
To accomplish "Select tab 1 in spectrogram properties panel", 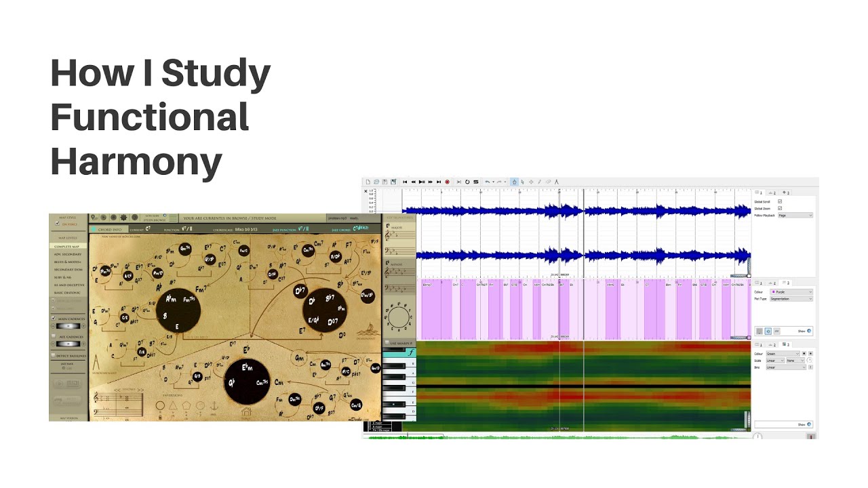I will coord(759,344).
